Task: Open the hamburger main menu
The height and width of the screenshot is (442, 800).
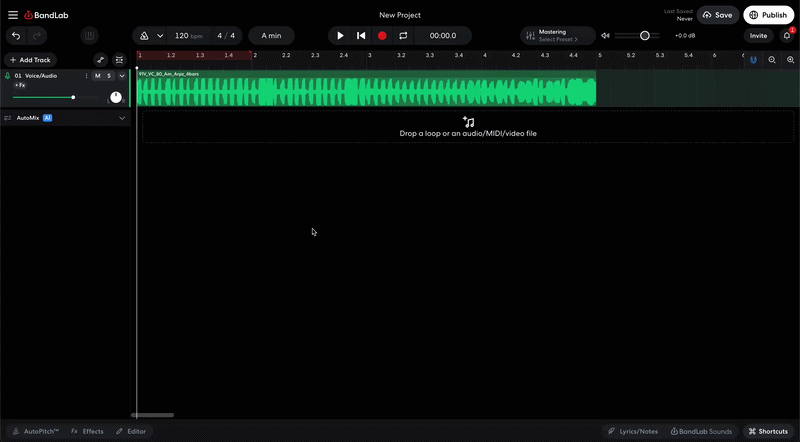Action: (13, 15)
